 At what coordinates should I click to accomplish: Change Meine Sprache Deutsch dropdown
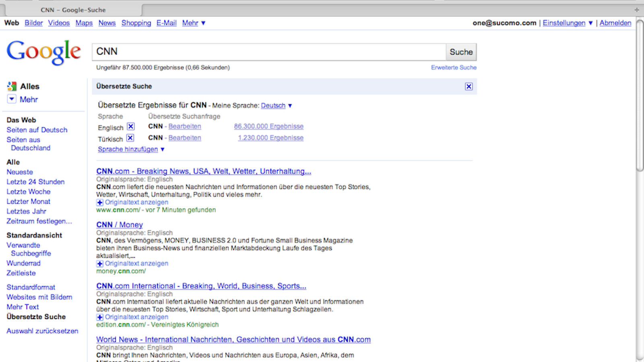click(x=277, y=105)
